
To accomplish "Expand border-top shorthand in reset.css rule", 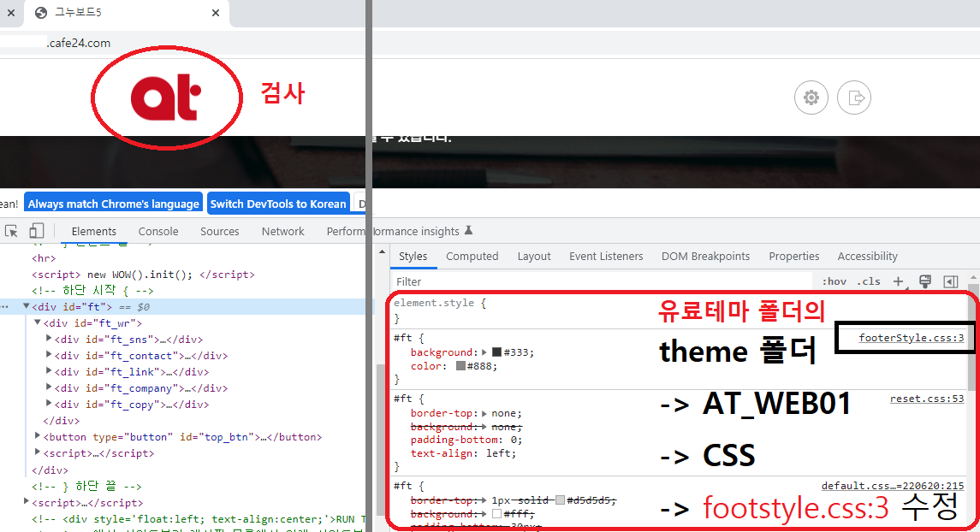I will pyautogui.click(x=484, y=413).
